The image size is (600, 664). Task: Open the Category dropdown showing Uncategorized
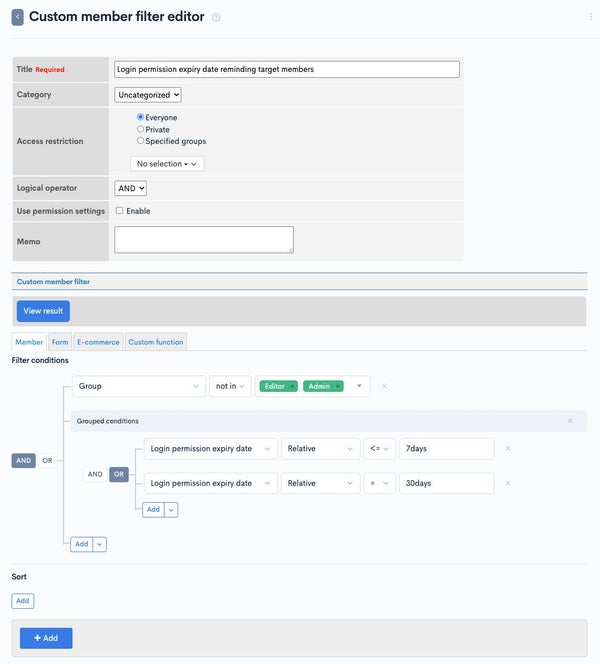click(148, 95)
